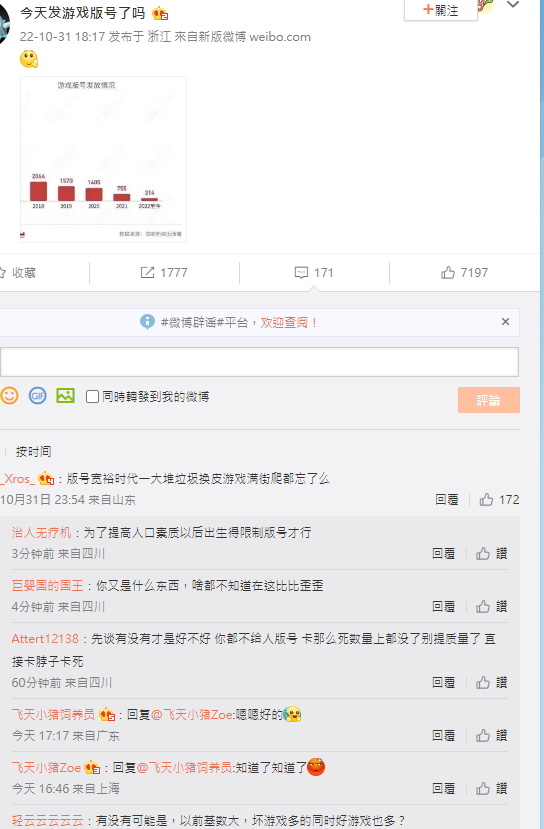Click @飞天小猪饲养员 mention link
Image resolution: width=544 pixels, height=829 pixels.
185,768
